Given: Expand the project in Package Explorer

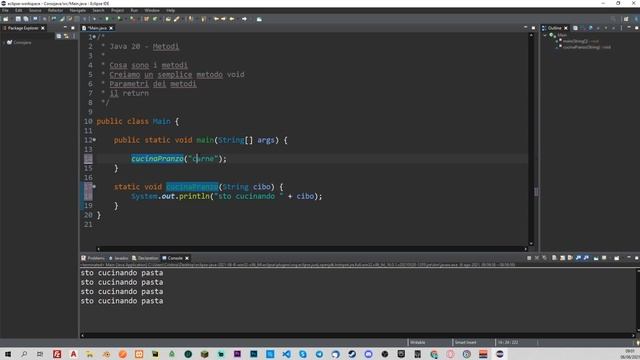Looking at the screenshot, I should (4, 42).
